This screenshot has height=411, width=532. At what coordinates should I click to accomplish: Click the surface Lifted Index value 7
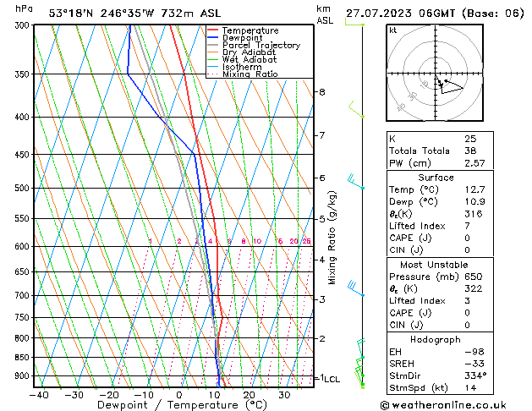(x=468, y=226)
